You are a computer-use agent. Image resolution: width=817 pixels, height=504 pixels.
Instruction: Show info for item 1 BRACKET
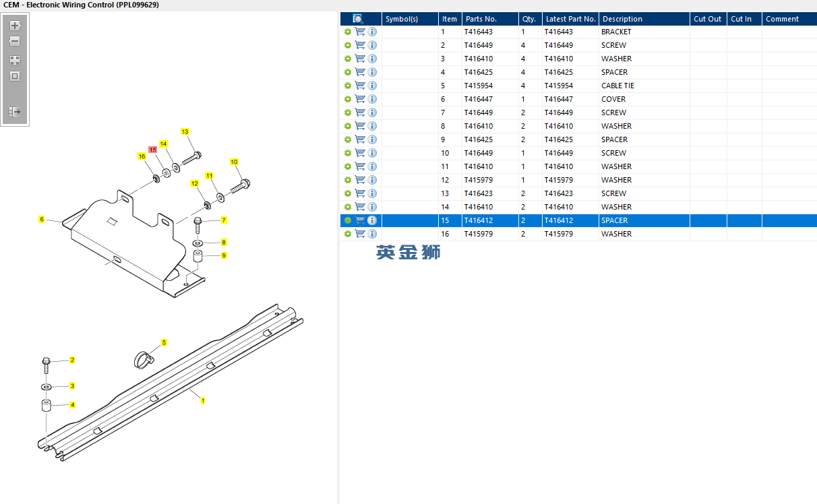372,32
